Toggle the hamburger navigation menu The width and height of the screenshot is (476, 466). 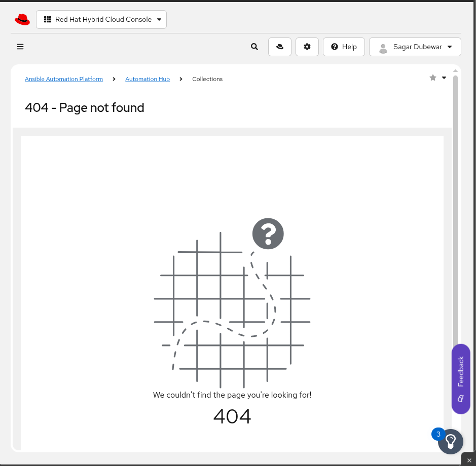pos(20,47)
